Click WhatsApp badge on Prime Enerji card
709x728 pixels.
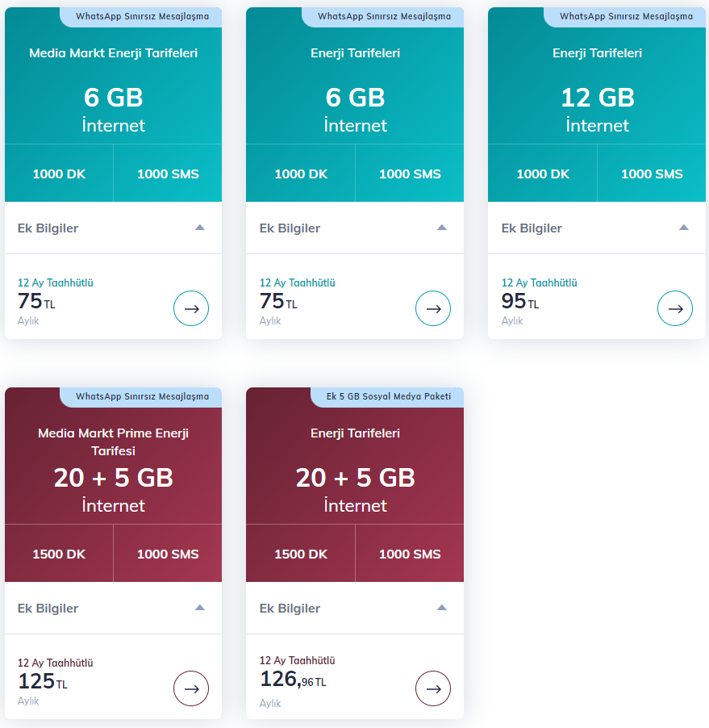(x=141, y=397)
